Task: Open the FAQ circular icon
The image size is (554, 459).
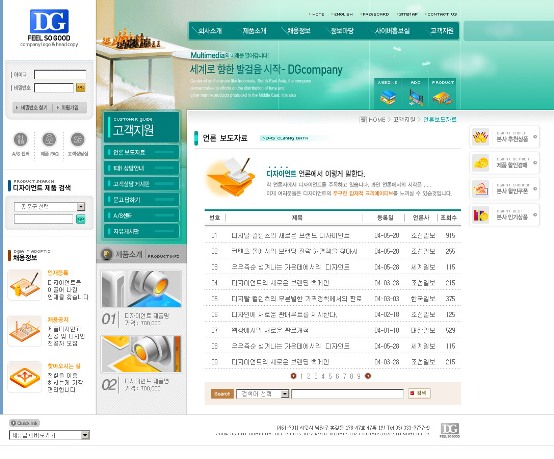Action: click(x=49, y=139)
